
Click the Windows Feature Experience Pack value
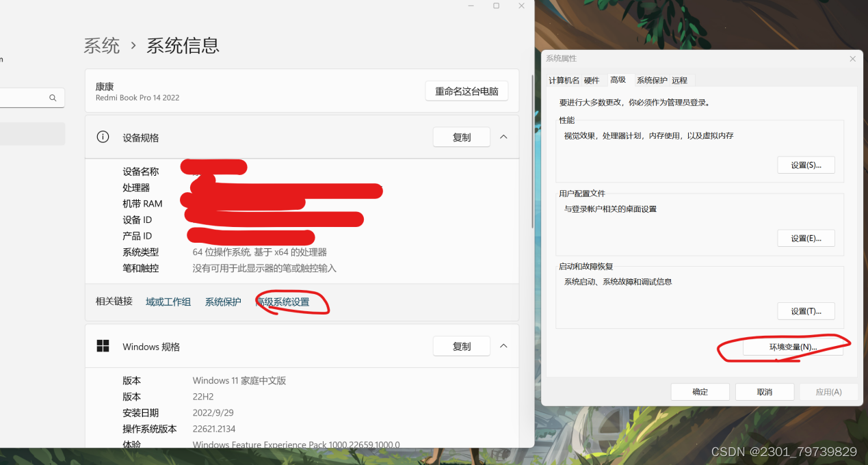click(296, 444)
